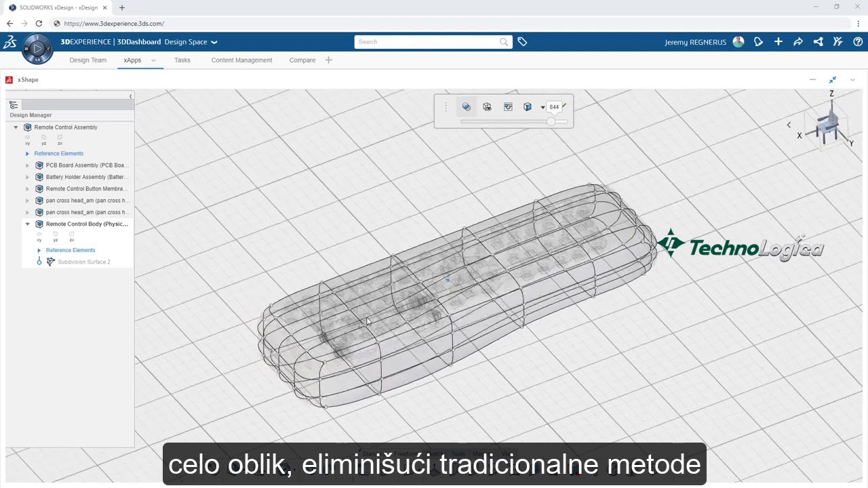Open the social network share icon

[818, 42]
